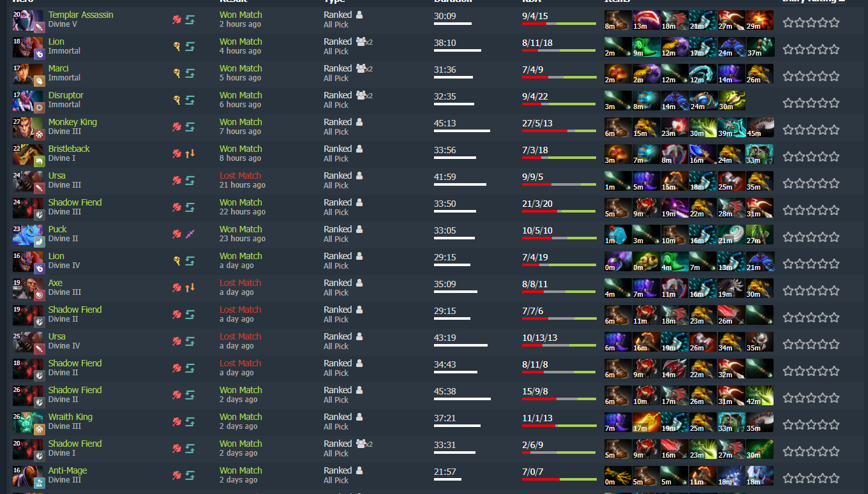Click the KDA bar under 27/5/13
This screenshot has width=868, height=494.
pos(558,131)
